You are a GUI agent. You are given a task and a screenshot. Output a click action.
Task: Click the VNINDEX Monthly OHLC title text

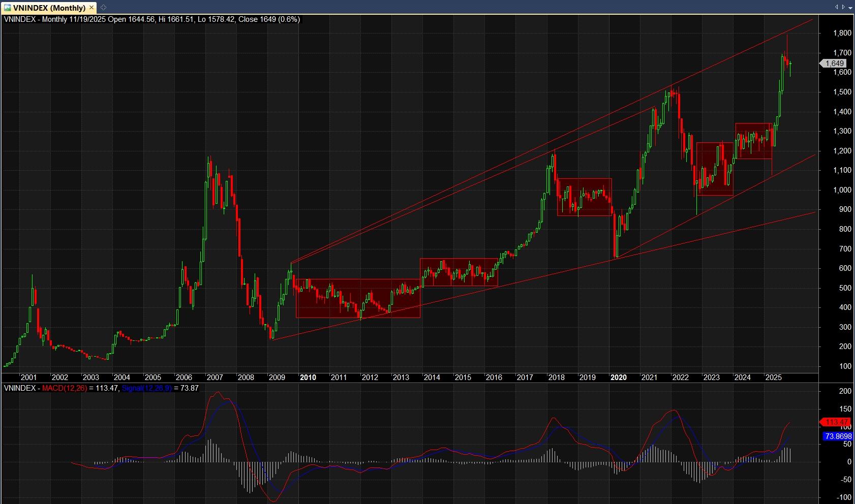(x=151, y=19)
